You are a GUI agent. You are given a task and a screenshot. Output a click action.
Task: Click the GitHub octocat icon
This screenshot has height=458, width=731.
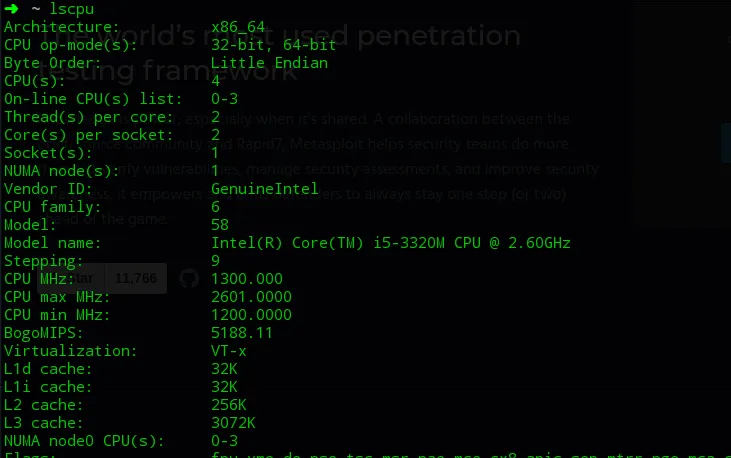(x=189, y=279)
